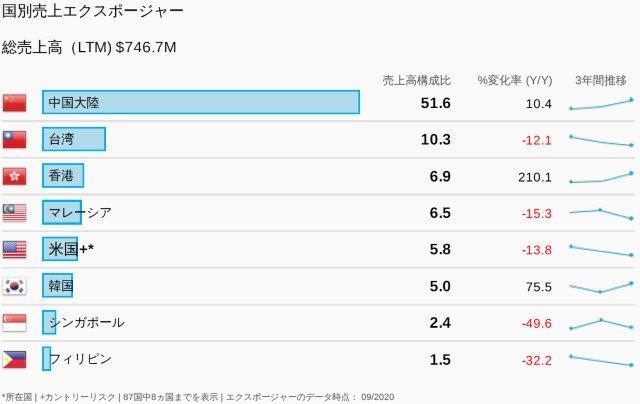
Task: Select the 中国大陸 revenue bar
Action: tap(200, 103)
